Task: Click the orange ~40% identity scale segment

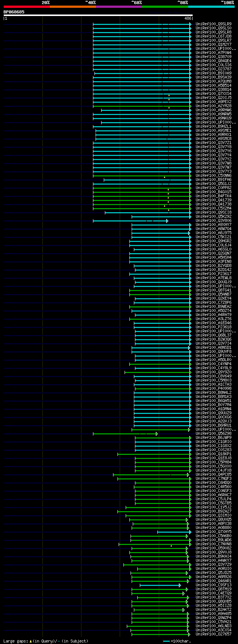Action: click(x=73, y=7)
